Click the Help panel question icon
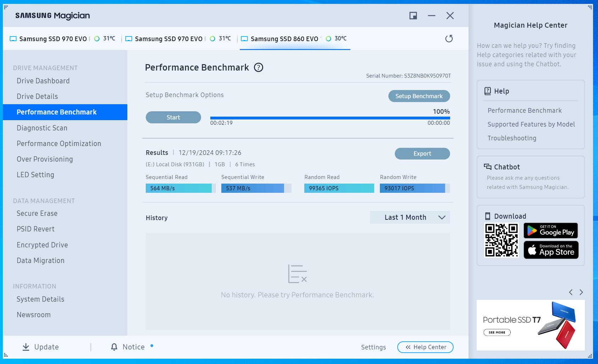598x364 pixels. [488, 91]
